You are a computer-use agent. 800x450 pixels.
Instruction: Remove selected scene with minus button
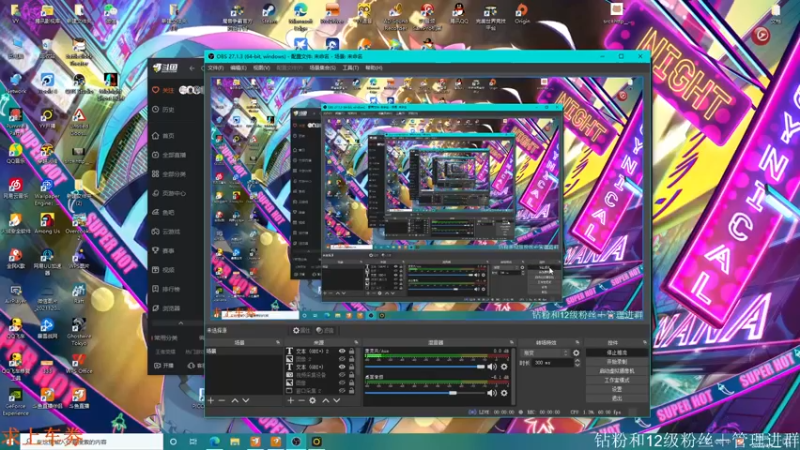(222, 400)
